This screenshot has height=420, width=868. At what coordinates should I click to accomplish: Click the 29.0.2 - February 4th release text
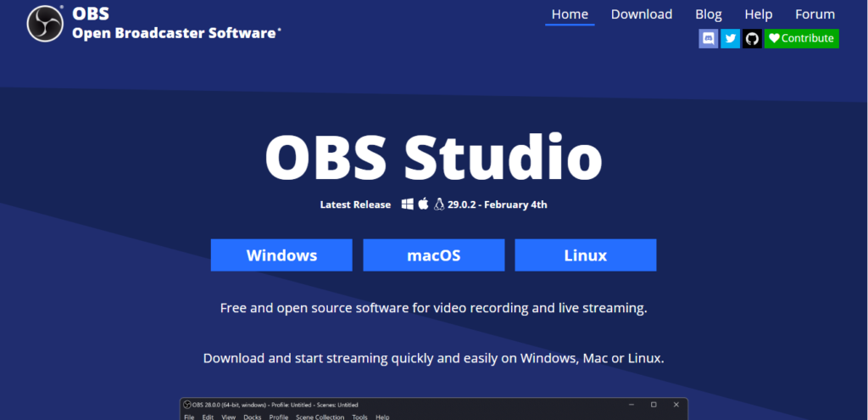pos(497,204)
